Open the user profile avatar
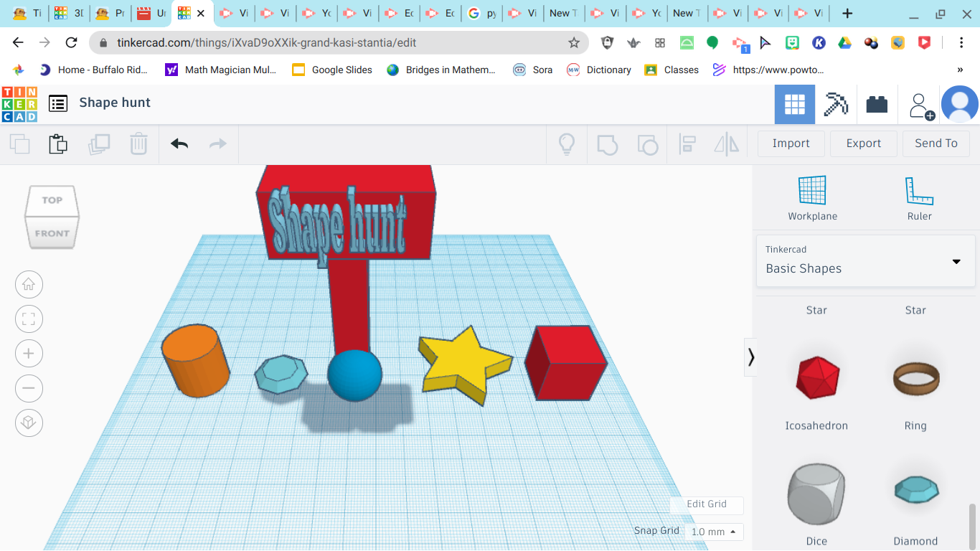Viewport: 980px width, 551px height. [x=960, y=105]
